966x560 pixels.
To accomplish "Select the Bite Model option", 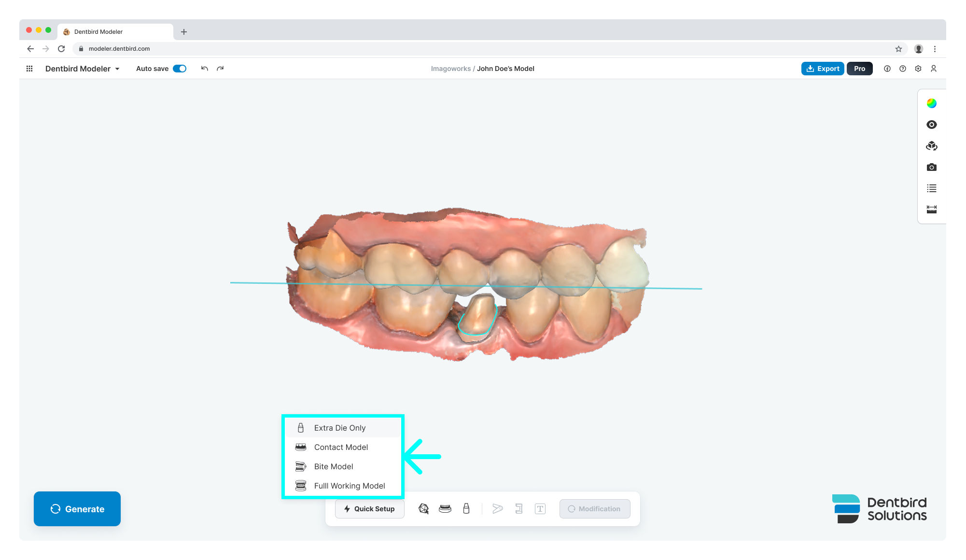I will [x=334, y=466].
